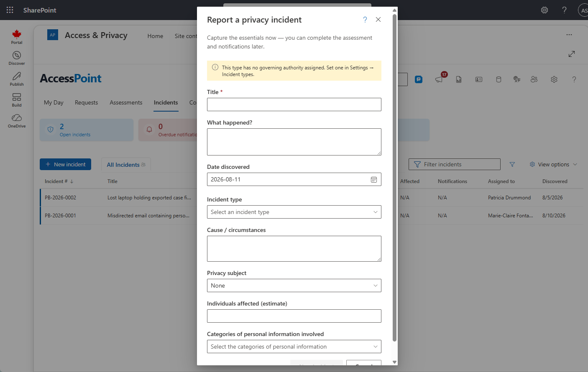Open the Requests tab
This screenshot has height=372, width=588.
pos(86,102)
